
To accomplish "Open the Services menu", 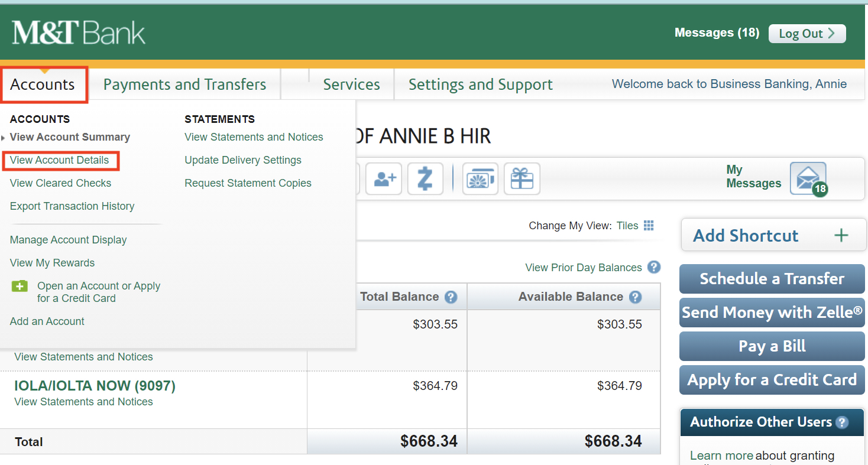I will pyautogui.click(x=351, y=84).
